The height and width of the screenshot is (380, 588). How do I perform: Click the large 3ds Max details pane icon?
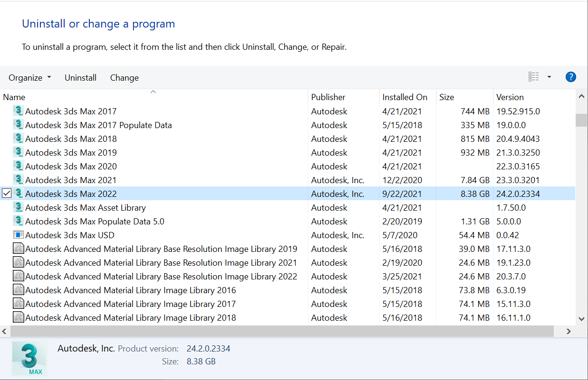(x=29, y=359)
